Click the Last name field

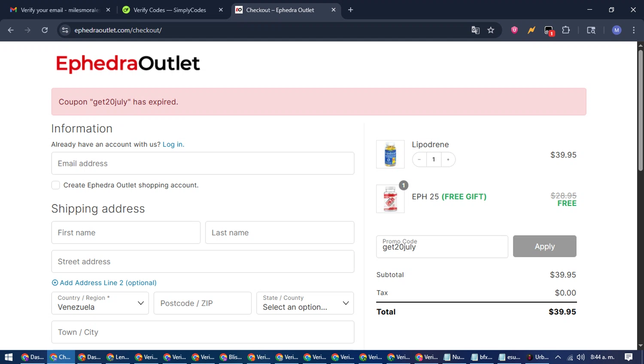pos(279,232)
